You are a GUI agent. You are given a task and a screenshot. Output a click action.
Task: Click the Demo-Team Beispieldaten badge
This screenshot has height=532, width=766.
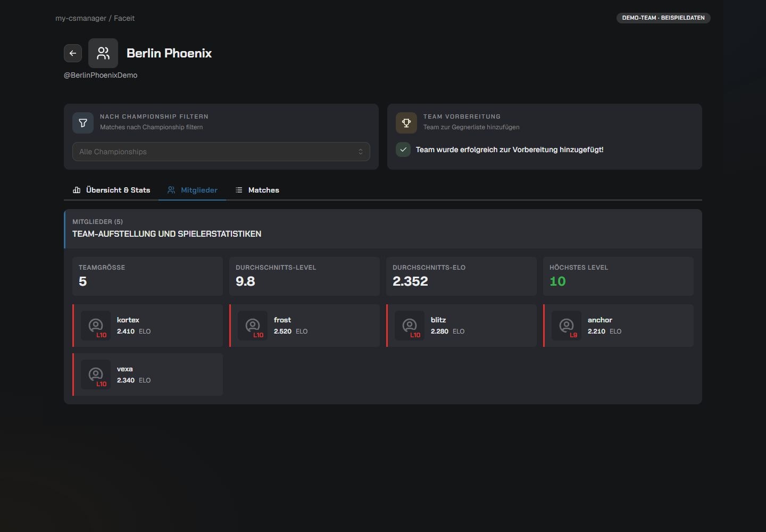coord(663,18)
